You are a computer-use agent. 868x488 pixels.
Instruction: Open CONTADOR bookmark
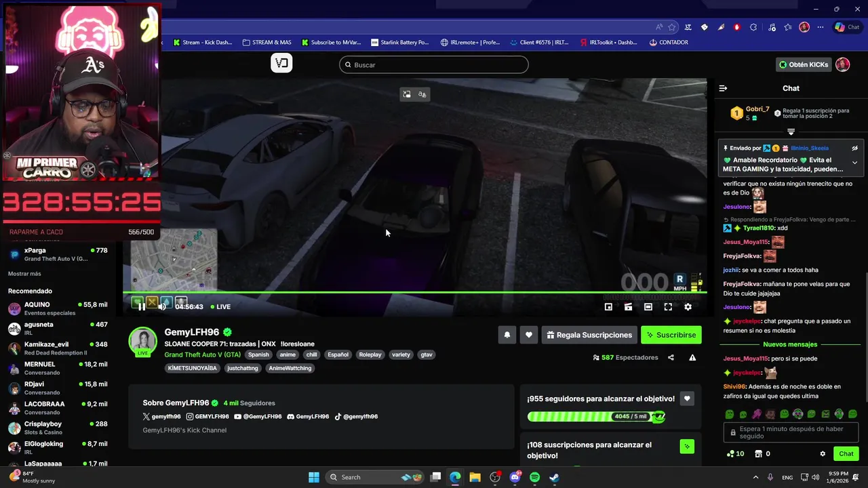point(669,42)
